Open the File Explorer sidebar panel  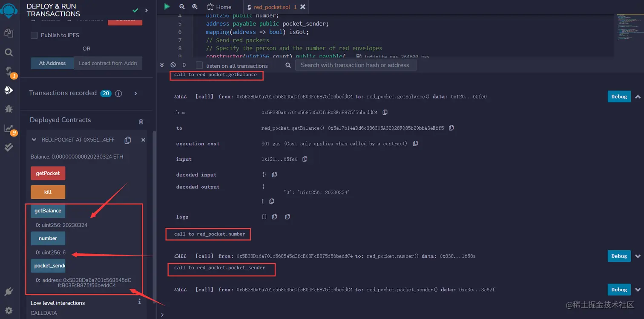pyautogui.click(x=9, y=33)
